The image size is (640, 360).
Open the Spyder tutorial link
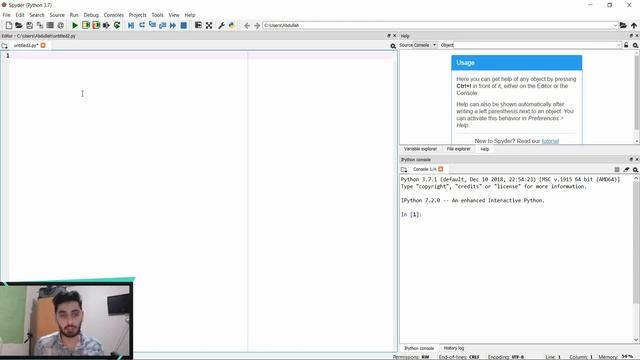tap(550, 141)
